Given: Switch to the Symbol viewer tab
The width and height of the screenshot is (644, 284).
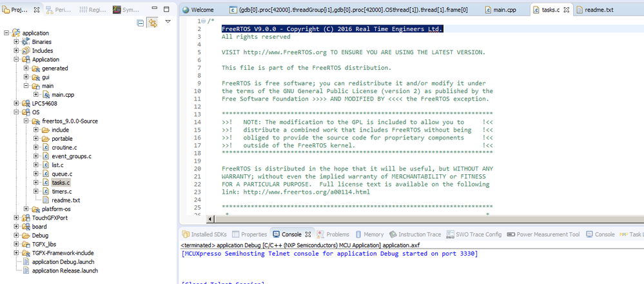Looking at the screenshot, I should click(126, 10).
